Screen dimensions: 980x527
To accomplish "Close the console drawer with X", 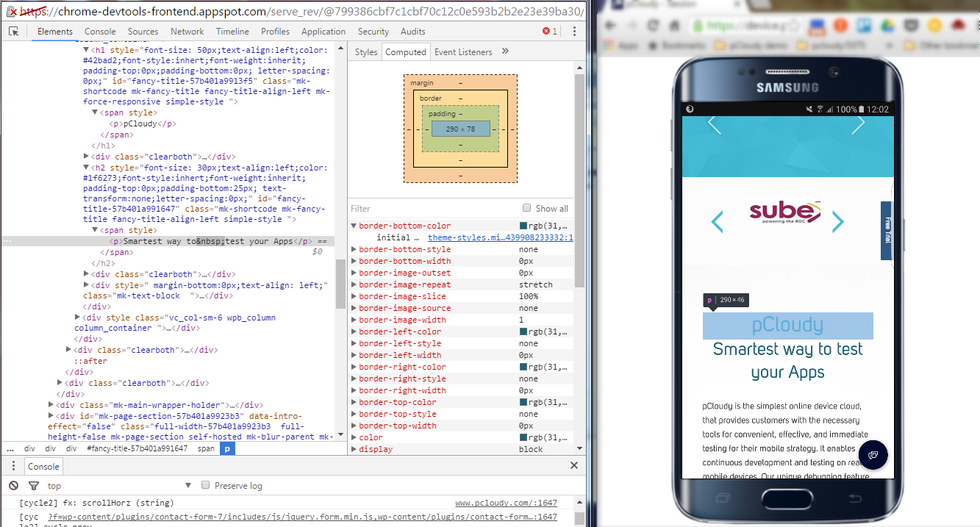I will pyautogui.click(x=574, y=466).
